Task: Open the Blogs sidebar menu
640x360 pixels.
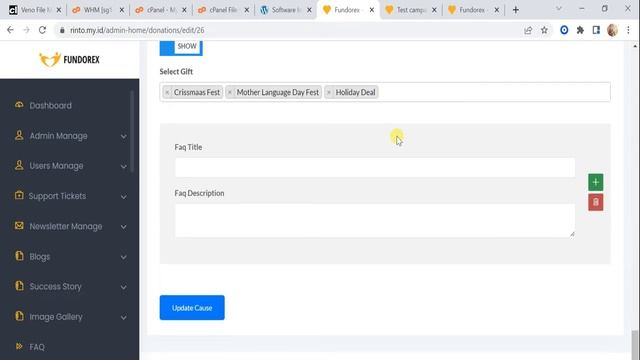Action: [x=40, y=257]
